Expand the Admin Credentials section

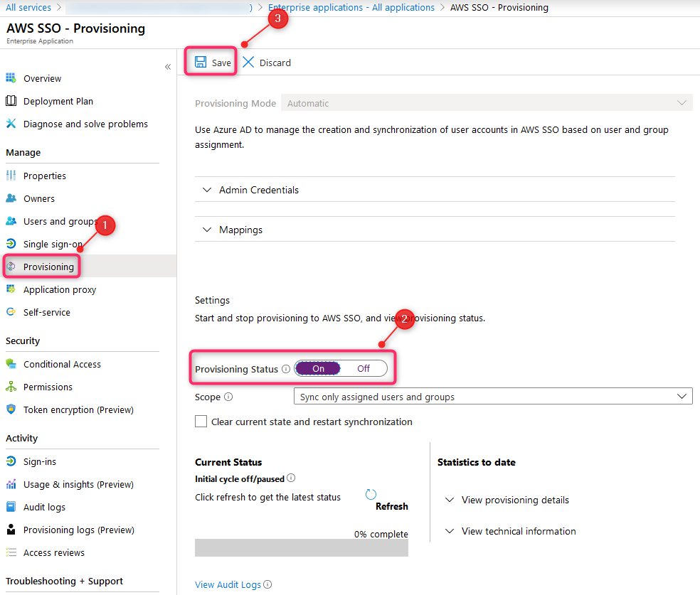pos(435,190)
